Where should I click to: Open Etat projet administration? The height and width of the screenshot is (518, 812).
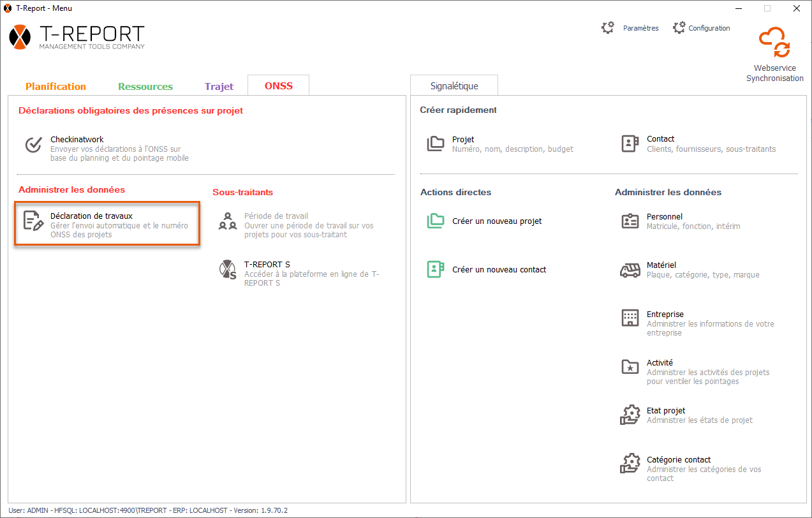(665, 411)
